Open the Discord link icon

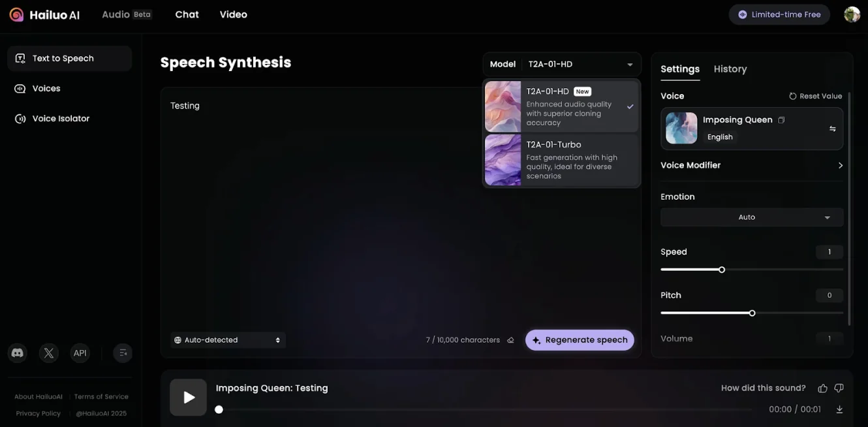(x=18, y=353)
